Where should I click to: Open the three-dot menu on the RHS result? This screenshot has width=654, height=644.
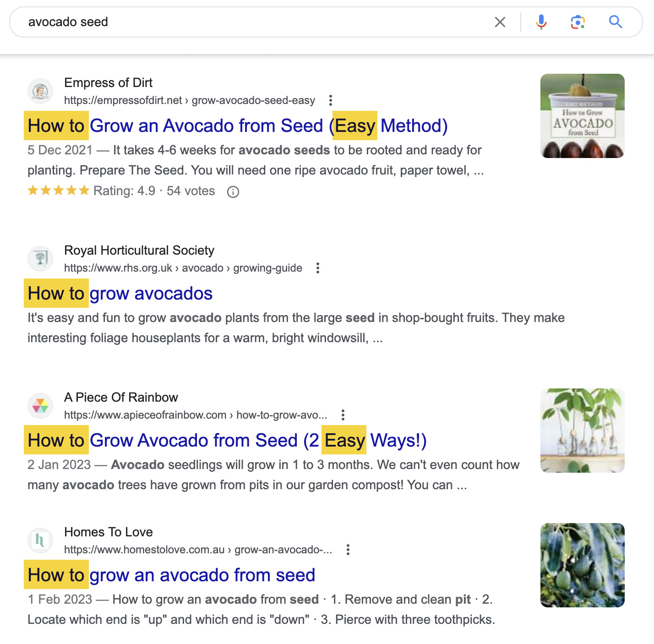tap(318, 268)
